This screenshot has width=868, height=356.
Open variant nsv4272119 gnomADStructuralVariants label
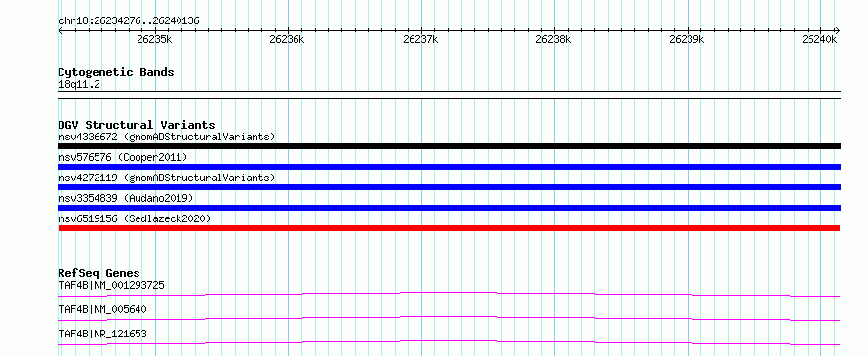click(167, 178)
